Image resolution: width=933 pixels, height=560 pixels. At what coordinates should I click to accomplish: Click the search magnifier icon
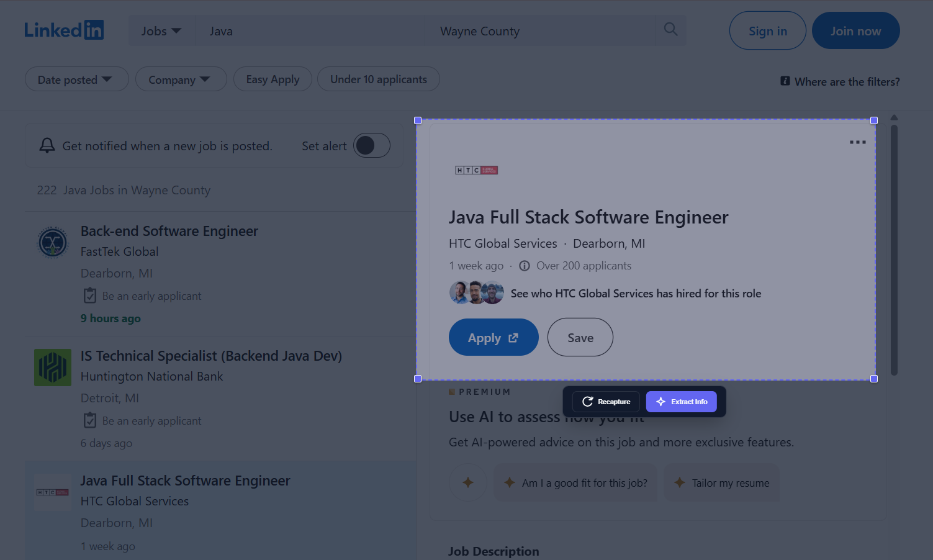coord(670,29)
